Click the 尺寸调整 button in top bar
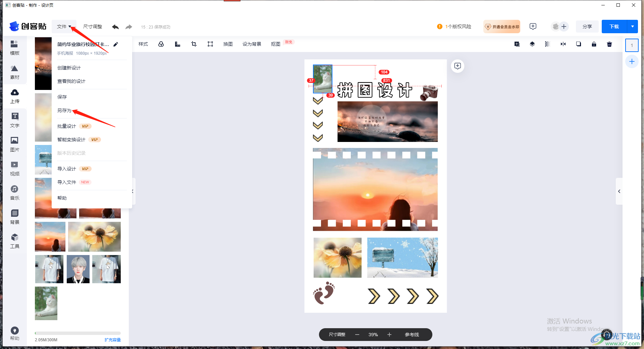This screenshot has width=644, height=349. point(93,27)
